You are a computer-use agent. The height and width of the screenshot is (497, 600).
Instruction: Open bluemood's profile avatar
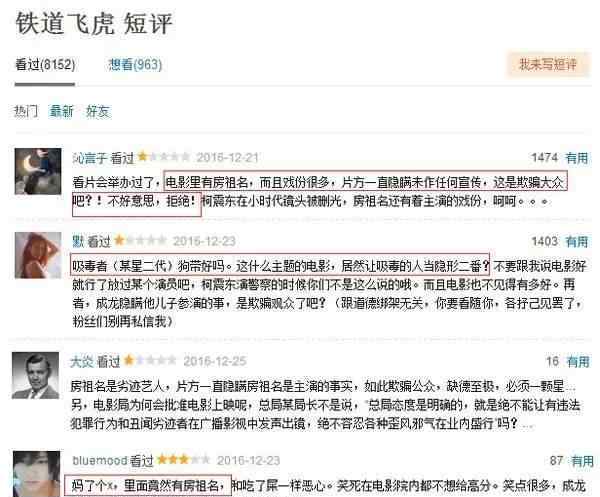[37, 474]
